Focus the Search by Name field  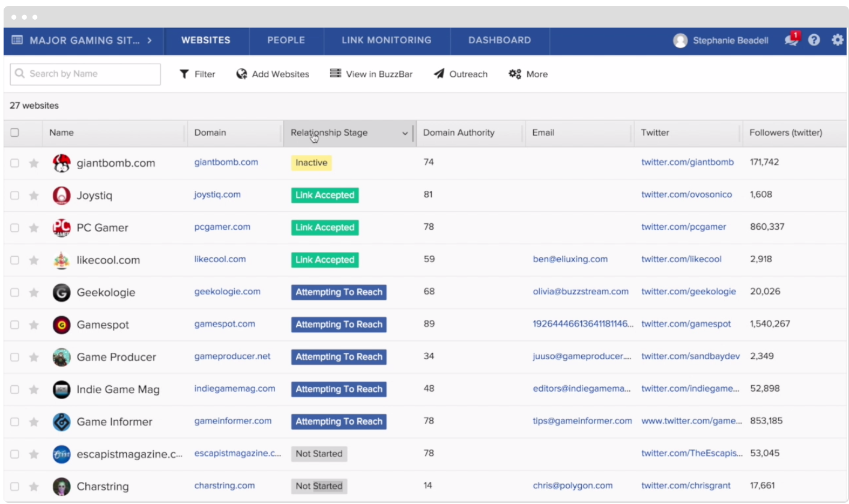pyautogui.click(x=85, y=74)
